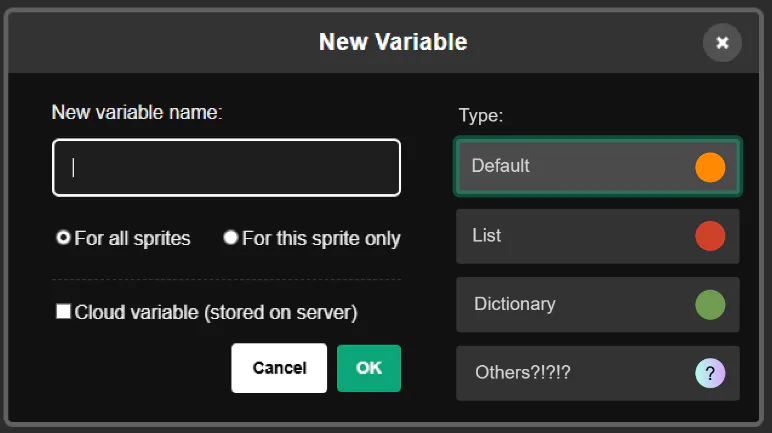Confirm with the green OK button
The image size is (772, 433).
369,368
